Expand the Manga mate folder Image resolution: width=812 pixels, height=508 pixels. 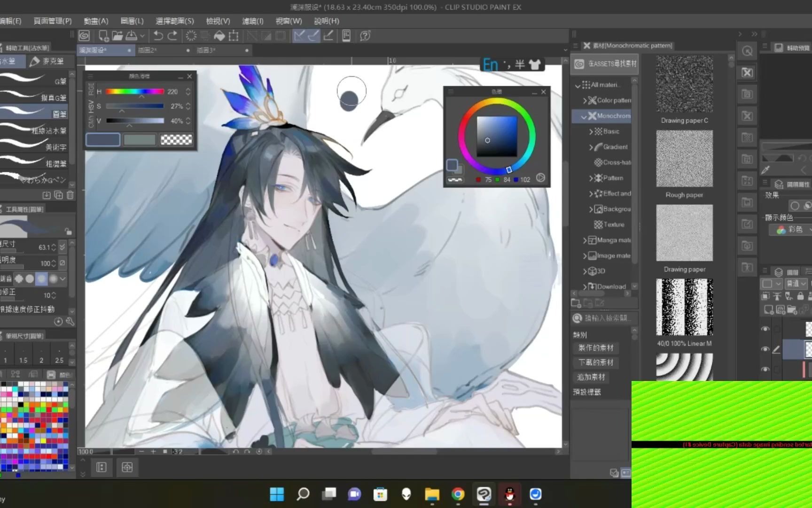(x=585, y=240)
